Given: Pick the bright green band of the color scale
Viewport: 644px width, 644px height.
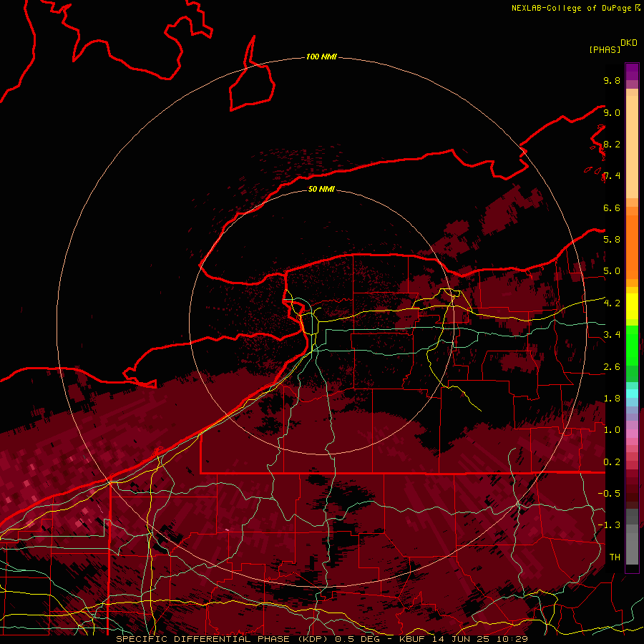Looking at the screenshot, I should (x=632, y=346).
